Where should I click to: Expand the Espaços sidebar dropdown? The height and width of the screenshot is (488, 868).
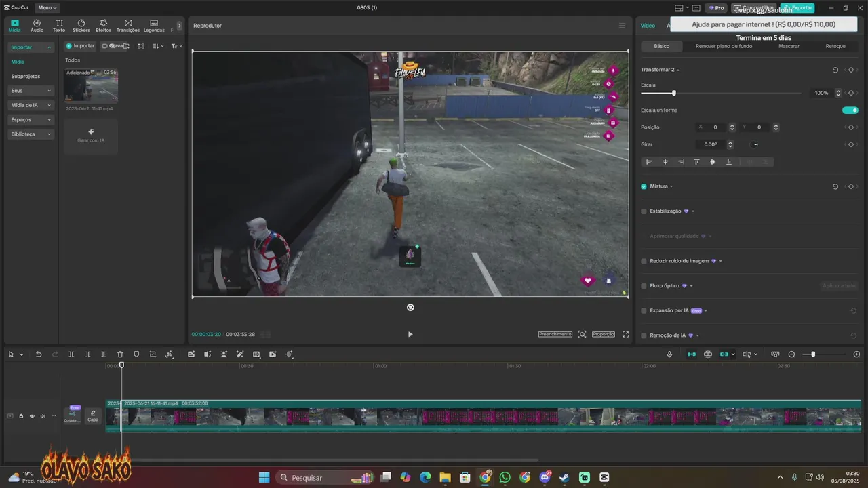[x=31, y=120]
